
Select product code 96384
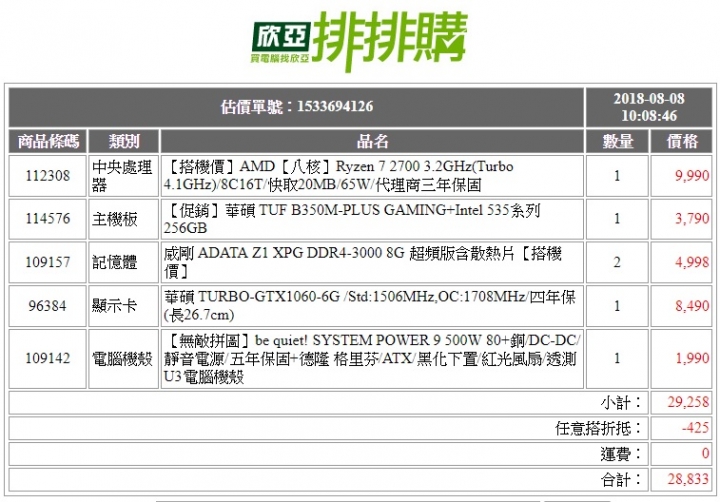tap(48, 305)
